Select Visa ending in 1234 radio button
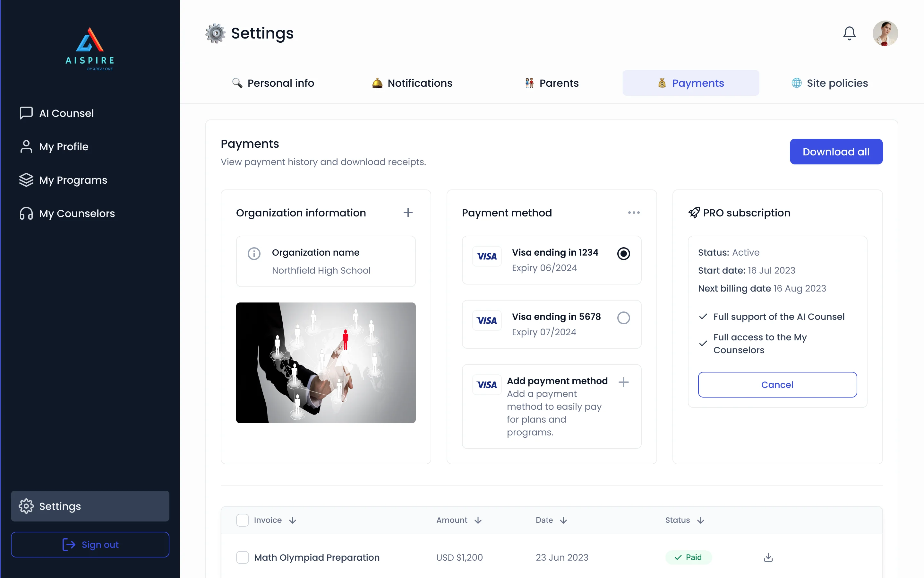924x578 pixels. pos(623,253)
